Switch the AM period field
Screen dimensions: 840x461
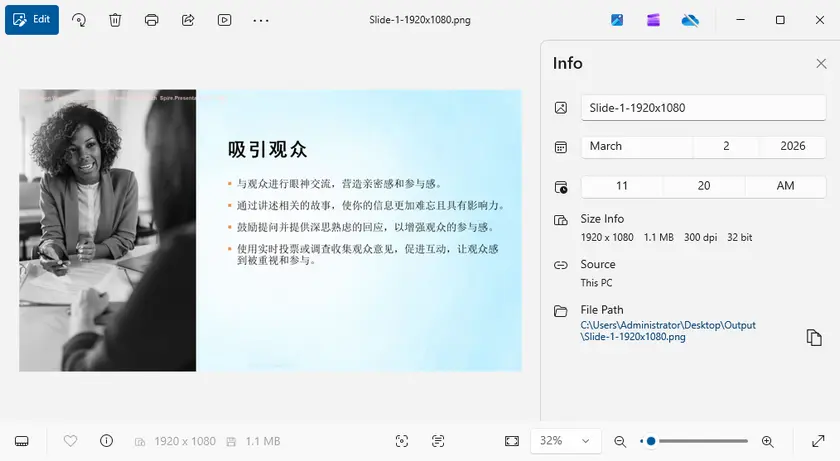[785, 186]
